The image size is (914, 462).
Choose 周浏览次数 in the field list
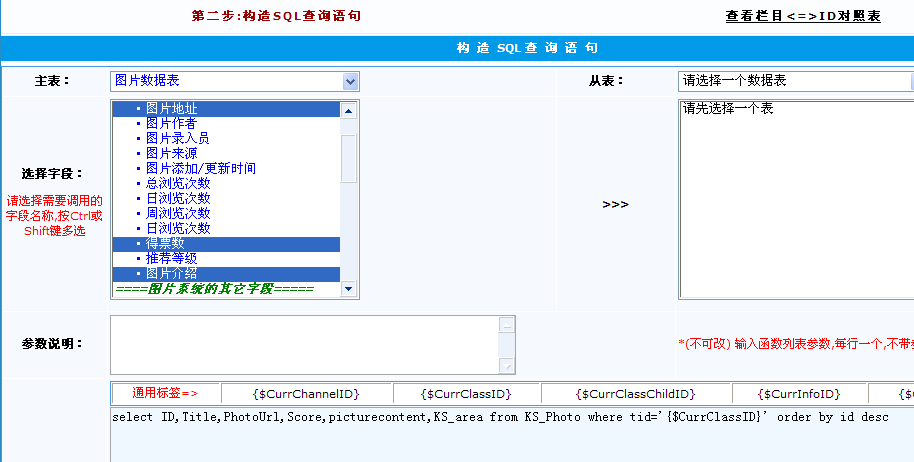click(x=177, y=213)
